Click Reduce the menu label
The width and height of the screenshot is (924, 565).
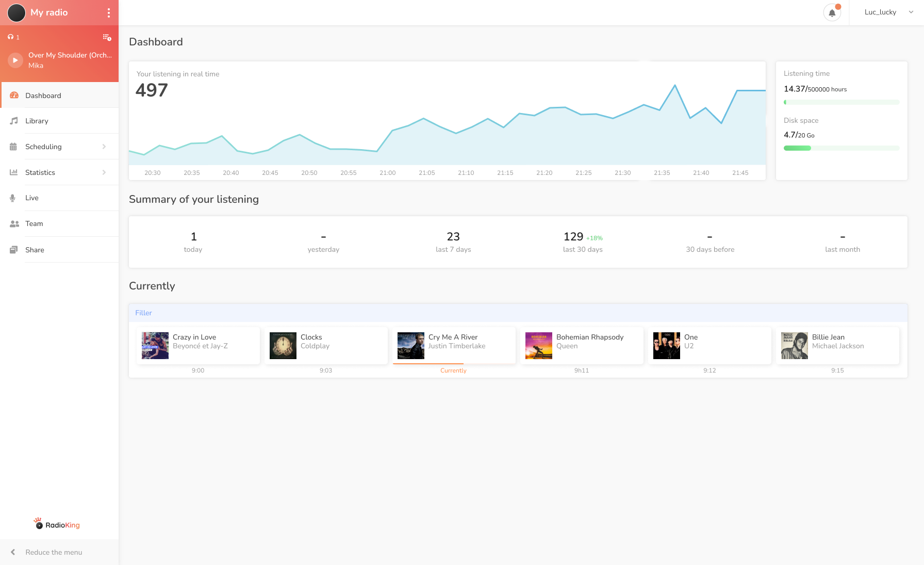click(x=54, y=552)
